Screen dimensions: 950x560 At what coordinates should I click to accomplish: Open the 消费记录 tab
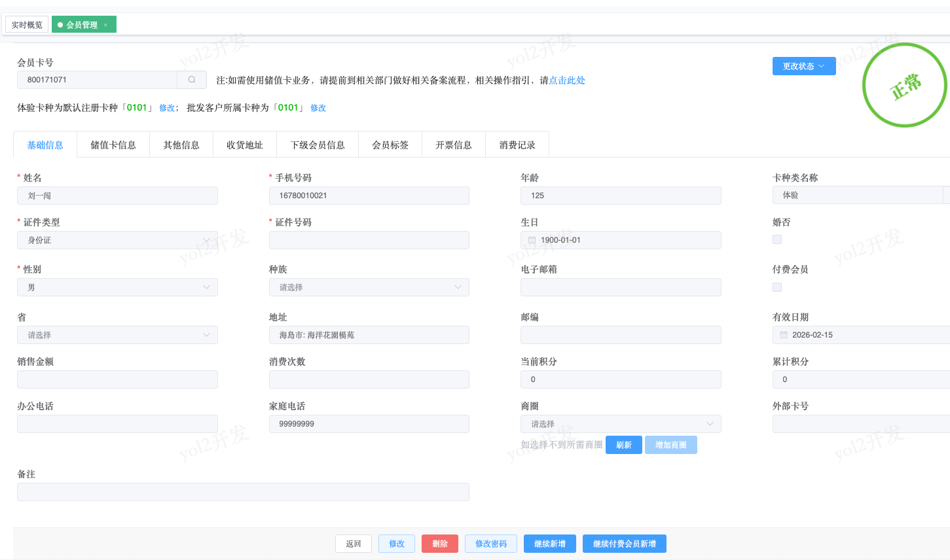[517, 145]
